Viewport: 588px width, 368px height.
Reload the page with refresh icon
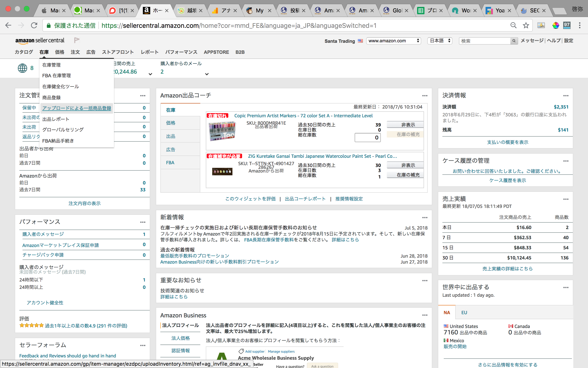pos(34,25)
